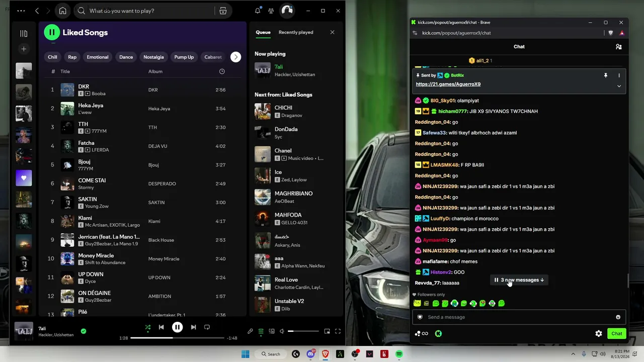This screenshot has height=362, width=644.
Task: Skip to next track
Action: [x=193, y=327]
